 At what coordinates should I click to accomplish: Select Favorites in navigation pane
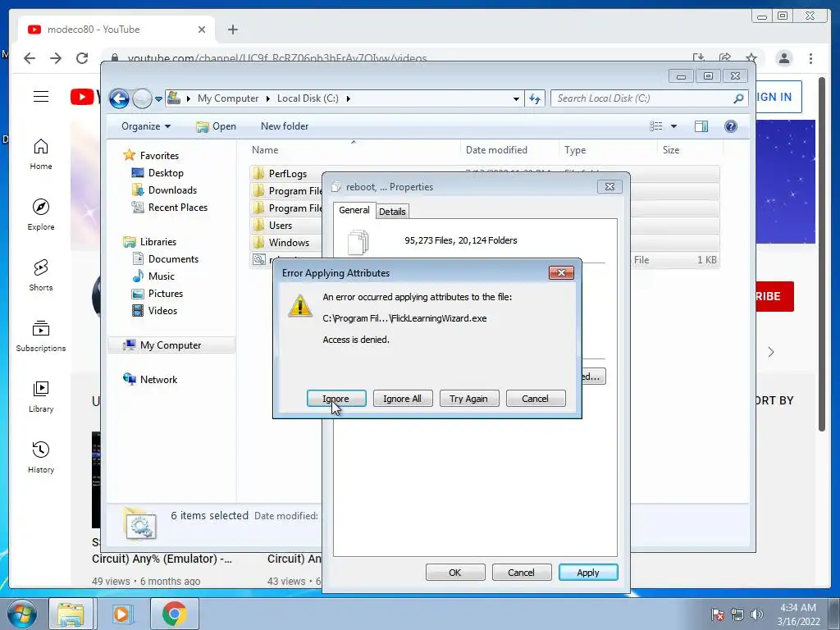coord(159,155)
